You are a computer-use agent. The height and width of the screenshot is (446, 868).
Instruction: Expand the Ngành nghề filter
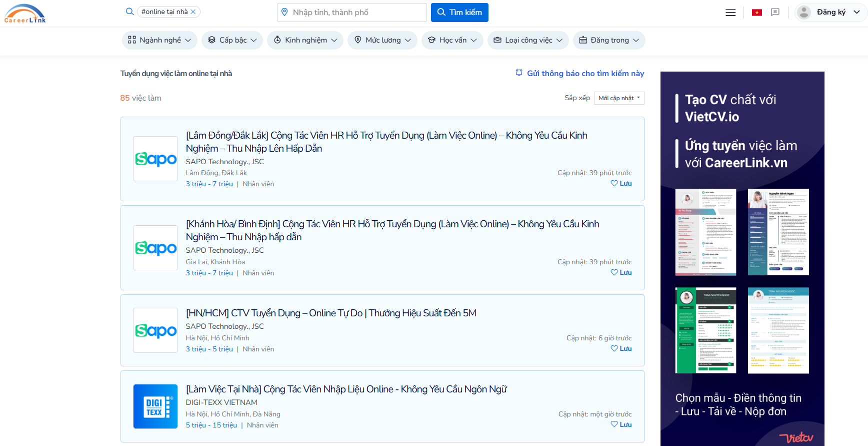159,40
